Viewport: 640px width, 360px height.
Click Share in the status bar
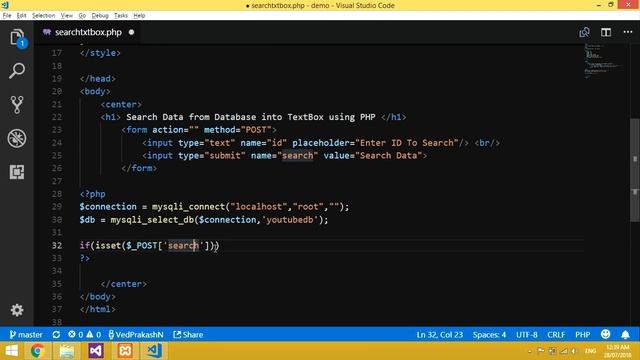188,335
